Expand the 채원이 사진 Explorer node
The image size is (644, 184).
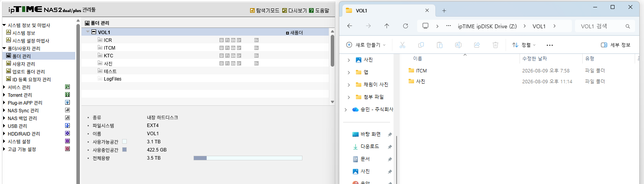[x=349, y=85]
